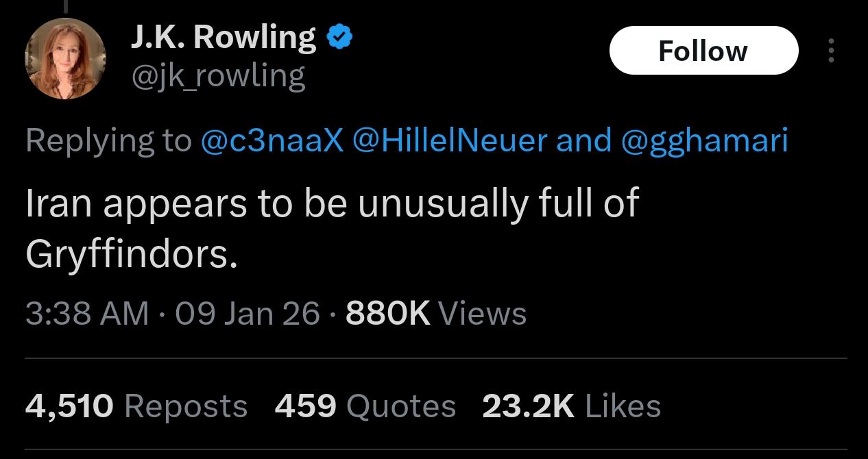Viewport: 868px width, 459px height.
Task: Click the thread connector line above the avatar
Action: pyautogui.click(x=66, y=5)
